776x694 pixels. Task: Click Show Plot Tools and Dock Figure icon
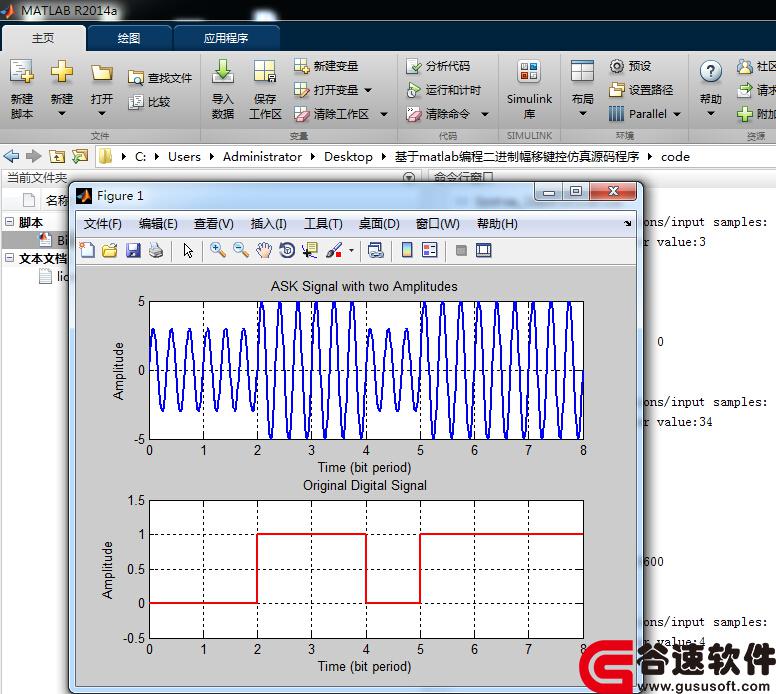pos(484,250)
